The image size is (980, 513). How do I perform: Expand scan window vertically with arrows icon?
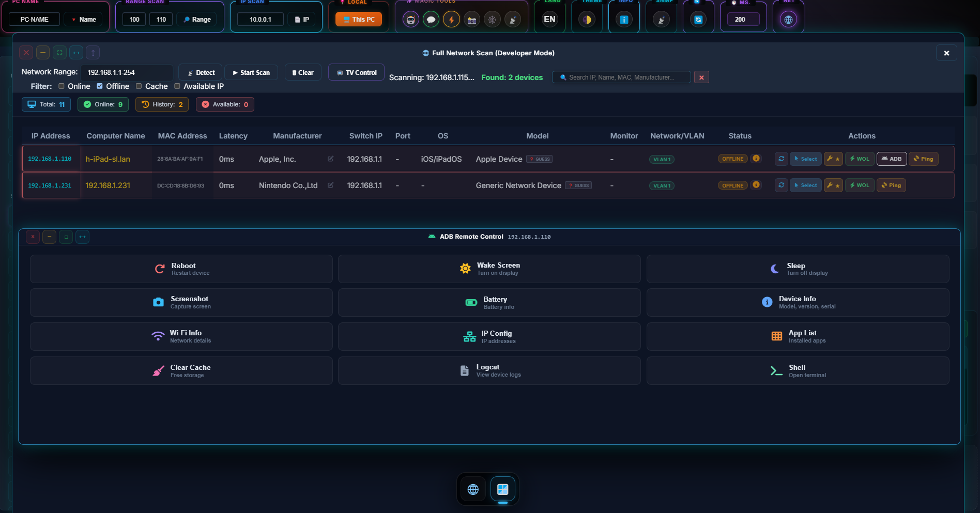pos(93,53)
